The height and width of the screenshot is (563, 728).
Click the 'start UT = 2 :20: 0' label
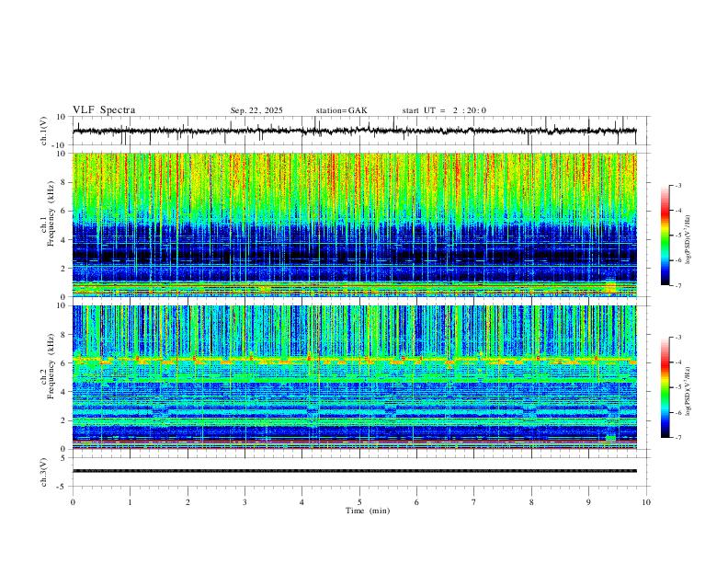(444, 110)
